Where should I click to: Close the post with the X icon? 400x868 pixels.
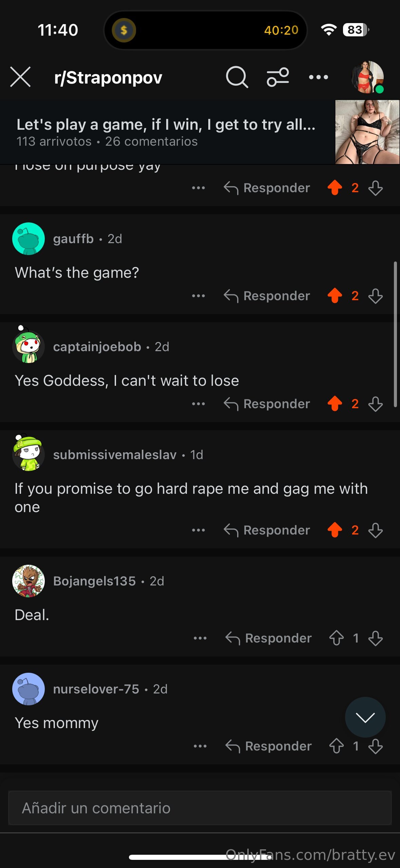click(x=20, y=77)
